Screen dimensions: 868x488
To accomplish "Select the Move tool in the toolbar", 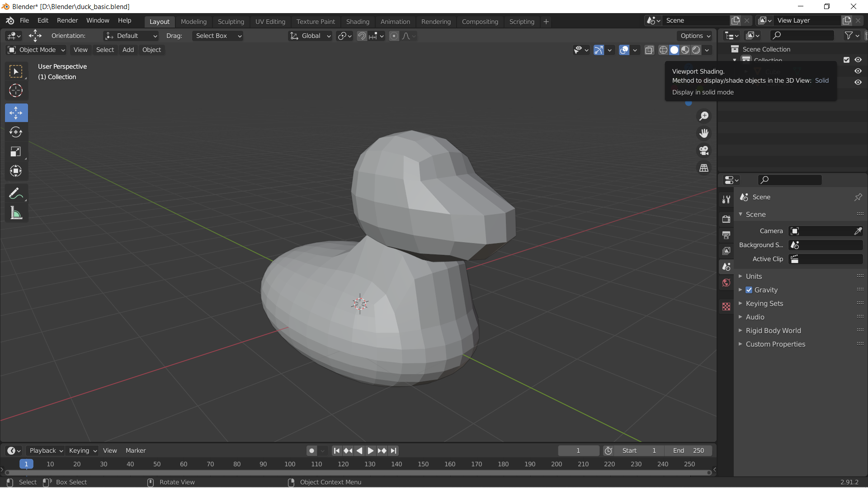I will click(x=16, y=113).
